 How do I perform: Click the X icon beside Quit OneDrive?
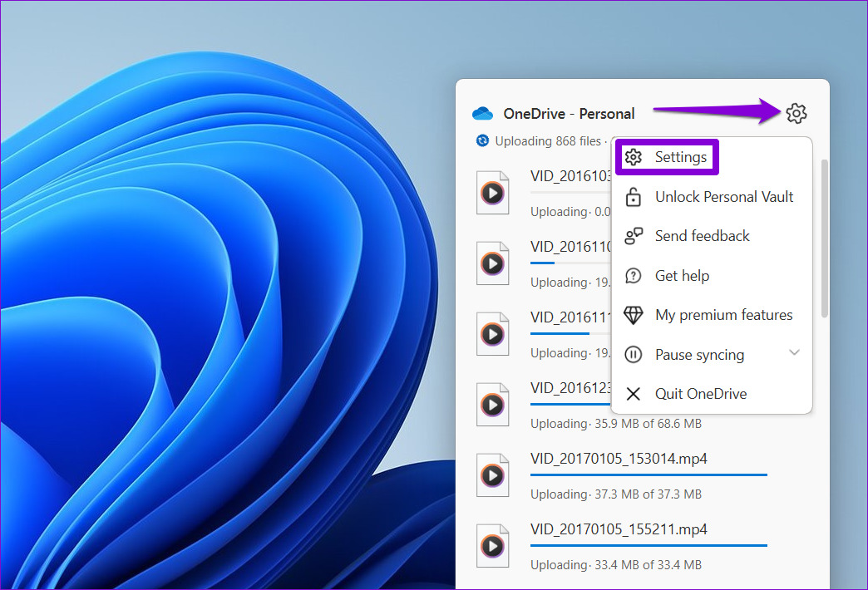click(x=634, y=393)
